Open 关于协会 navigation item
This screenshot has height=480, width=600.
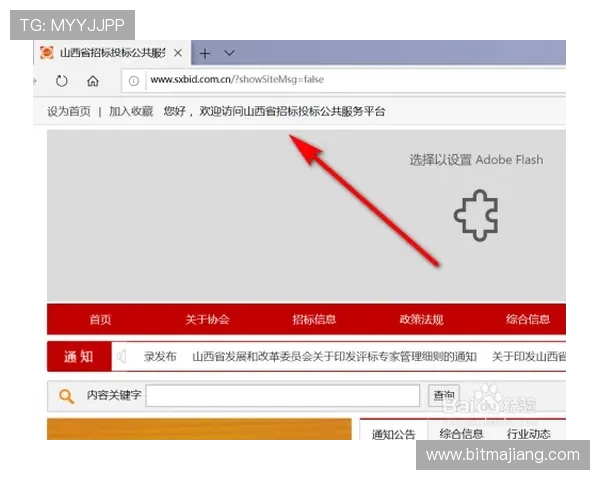(x=207, y=319)
